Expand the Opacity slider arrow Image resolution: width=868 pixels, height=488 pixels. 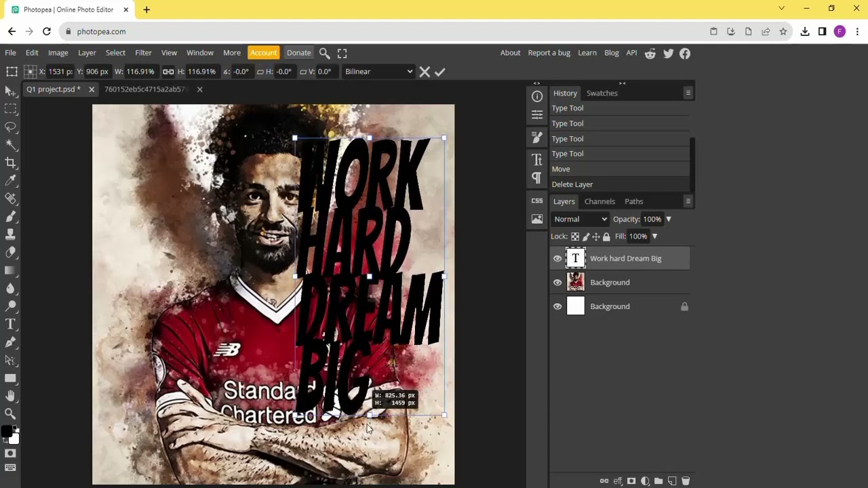tap(669, 219)
